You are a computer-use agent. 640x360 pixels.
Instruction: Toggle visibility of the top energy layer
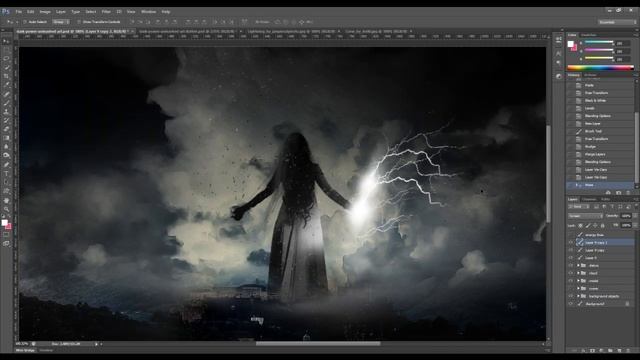571,235
